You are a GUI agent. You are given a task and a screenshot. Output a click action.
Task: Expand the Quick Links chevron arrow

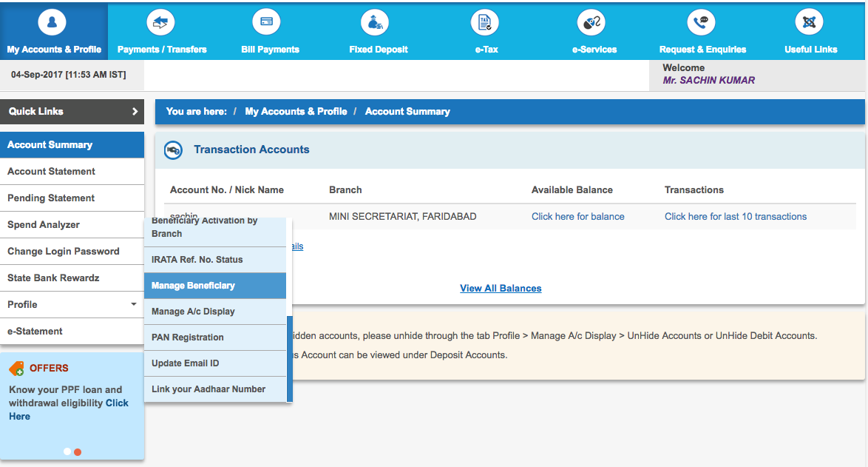pos(135,111)
